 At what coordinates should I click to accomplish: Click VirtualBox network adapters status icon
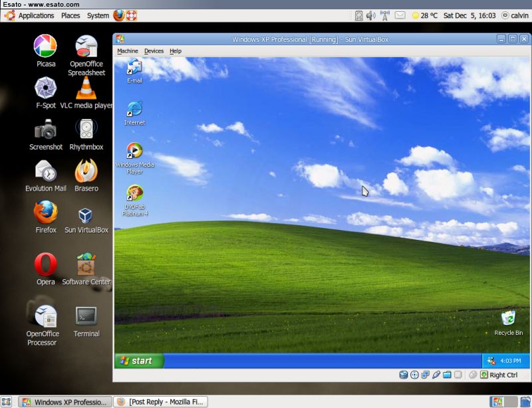click(x=425, y=375)
